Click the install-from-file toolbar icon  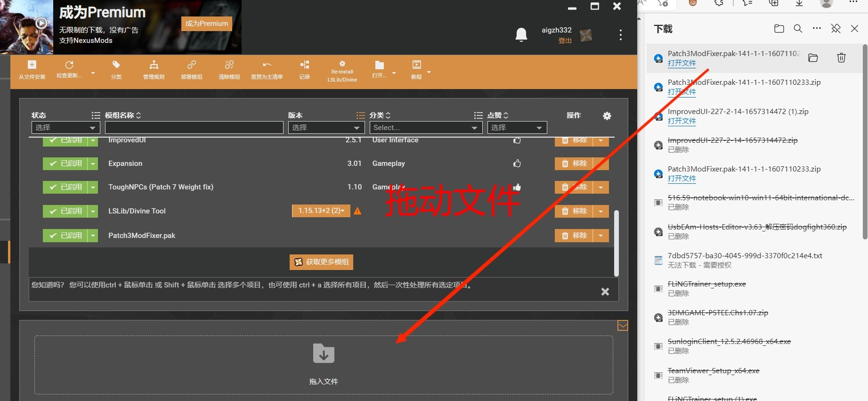click(x=32, y=65)
